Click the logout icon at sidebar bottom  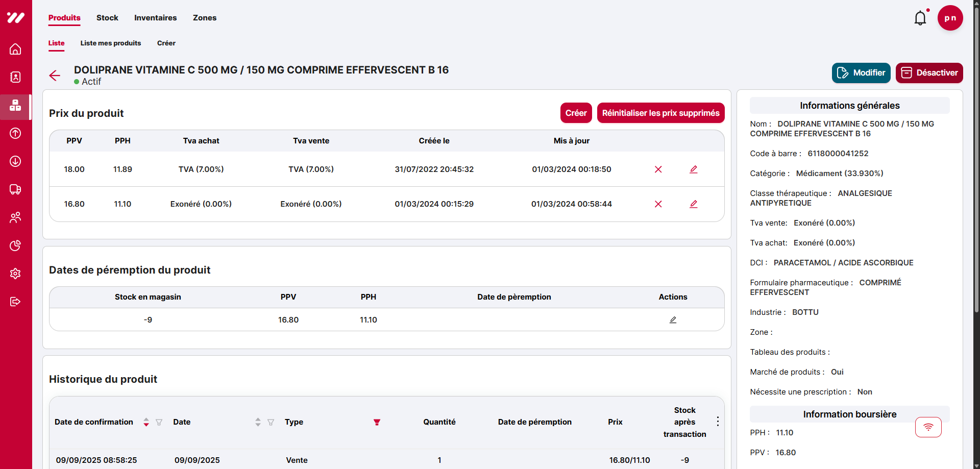pyautogui.click(x=15, y=302)
